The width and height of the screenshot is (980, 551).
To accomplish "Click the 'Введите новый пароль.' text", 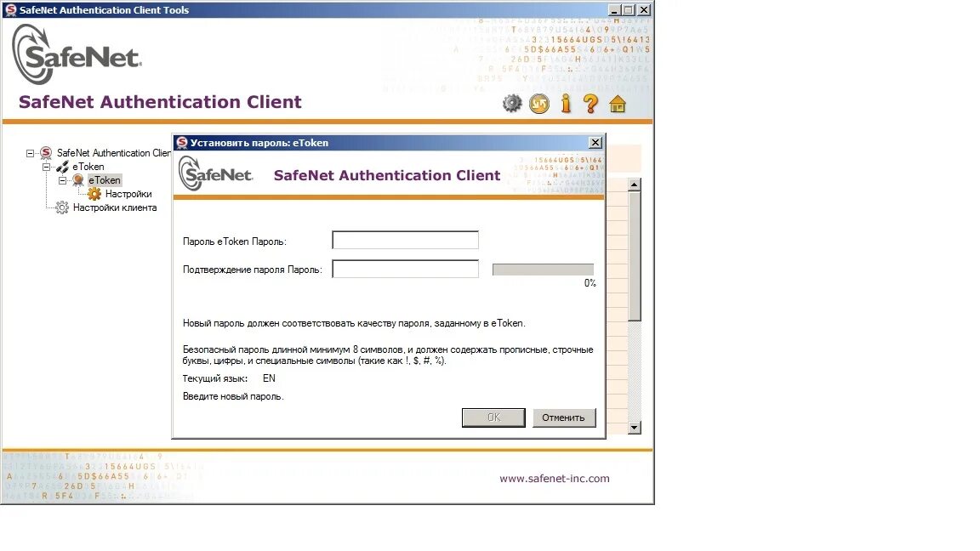I will [233, 397].
